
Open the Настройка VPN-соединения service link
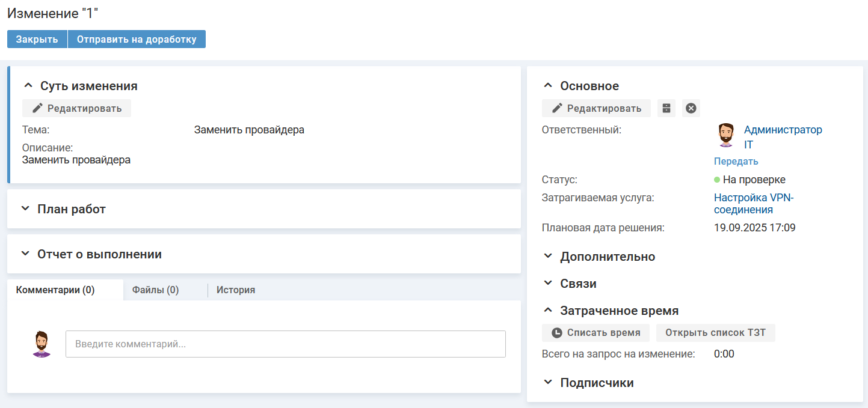[753, 204]
